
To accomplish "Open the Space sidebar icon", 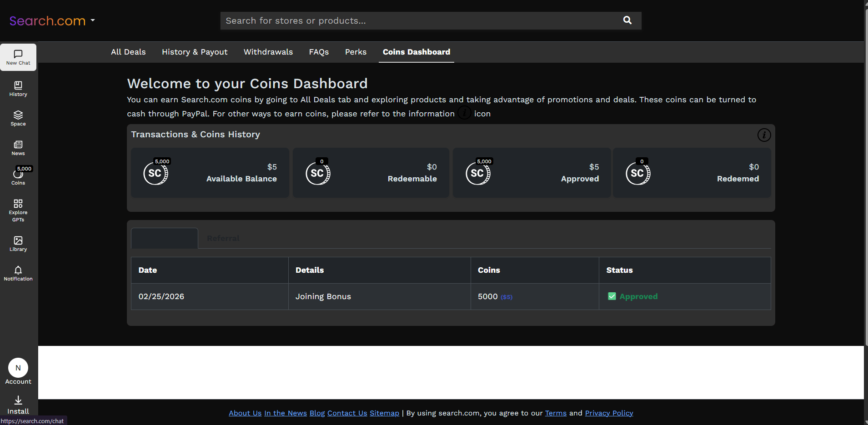I will tap(18, 119).
